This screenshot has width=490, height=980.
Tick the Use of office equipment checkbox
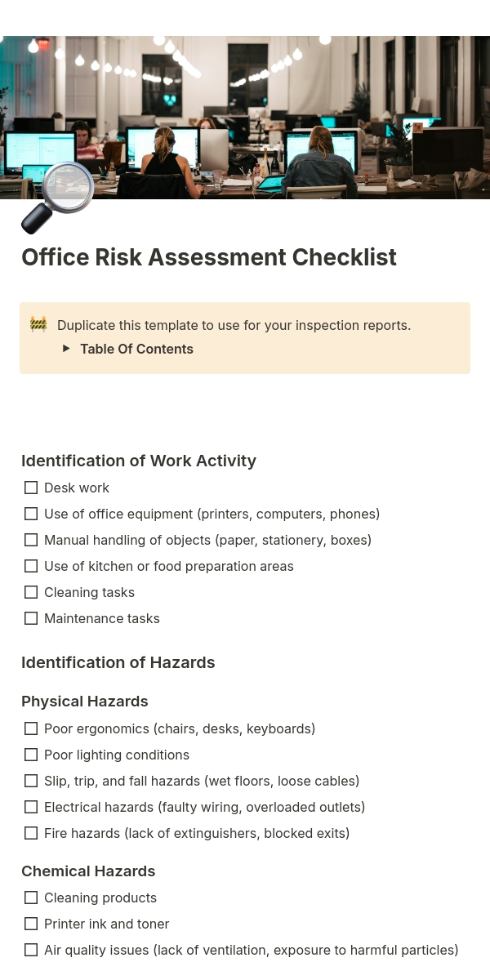31,514
